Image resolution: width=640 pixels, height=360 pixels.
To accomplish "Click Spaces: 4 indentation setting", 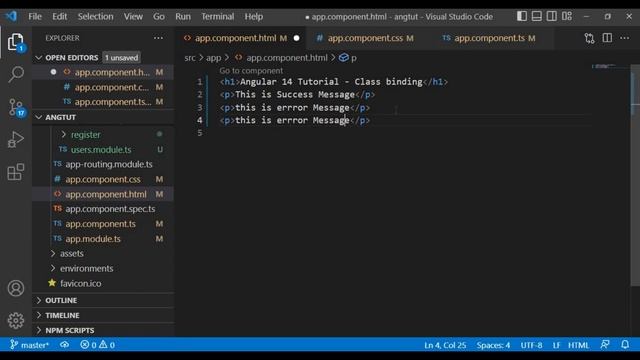I will (493, 345).
